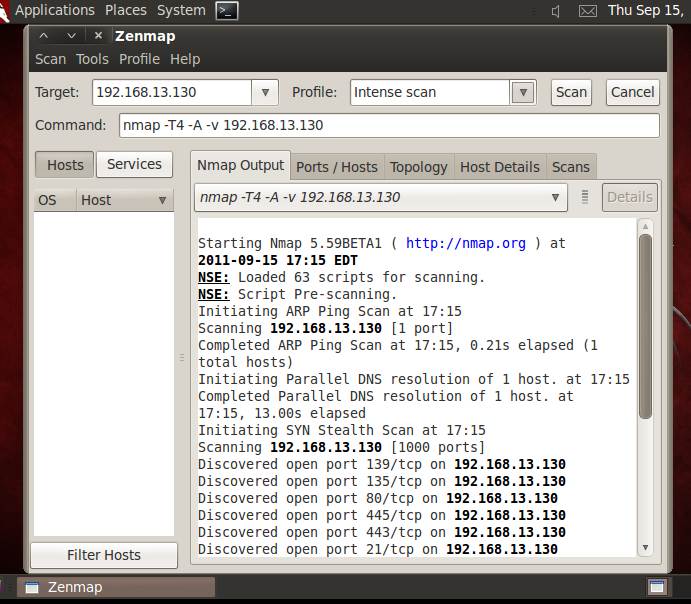Click the pane divider handle between host list and output

pos(182,358)
